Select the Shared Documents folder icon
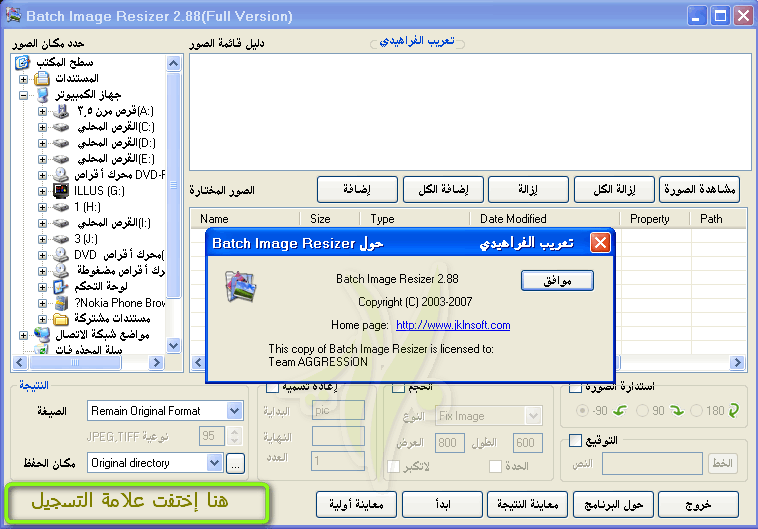This screenshot has width=758, height=529. click(x=61, y=319)
